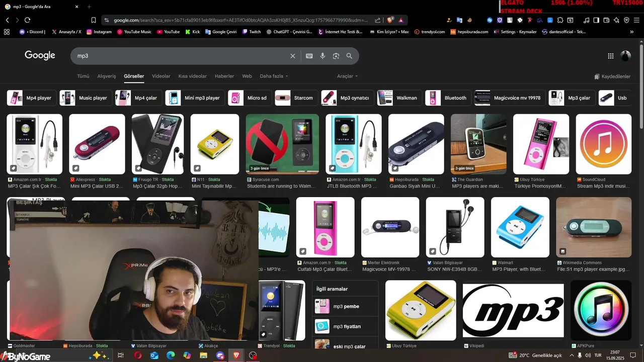
Task: Click the mp3 pembe related search
Action: coord(345,306)
